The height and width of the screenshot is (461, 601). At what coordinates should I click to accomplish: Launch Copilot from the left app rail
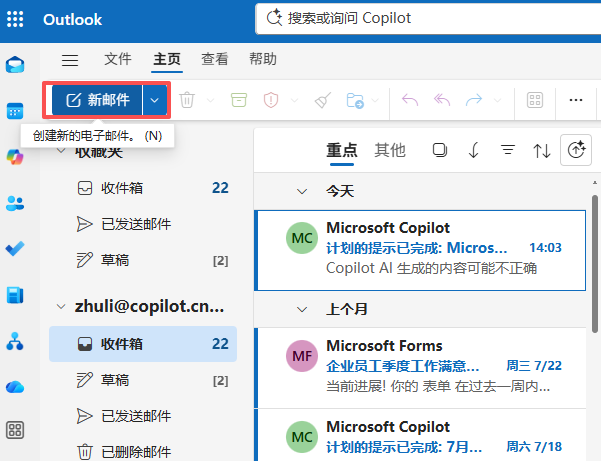coord(15,157)
